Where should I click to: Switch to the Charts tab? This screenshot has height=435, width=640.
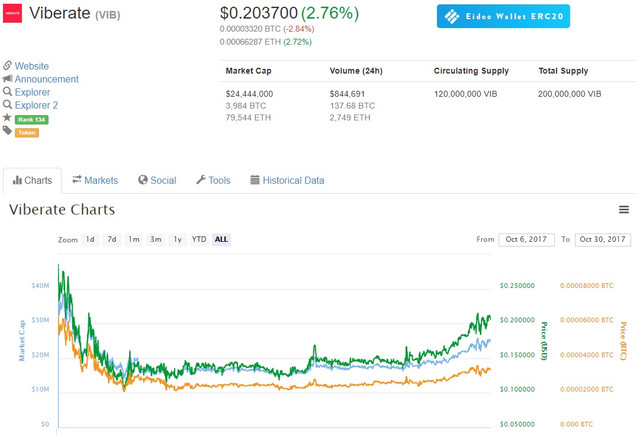[32, 180]
